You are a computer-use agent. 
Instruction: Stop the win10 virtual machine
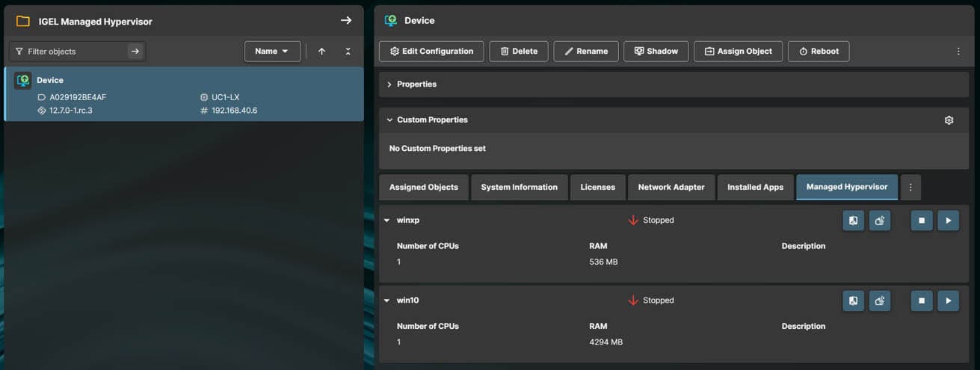click(922, 300)
